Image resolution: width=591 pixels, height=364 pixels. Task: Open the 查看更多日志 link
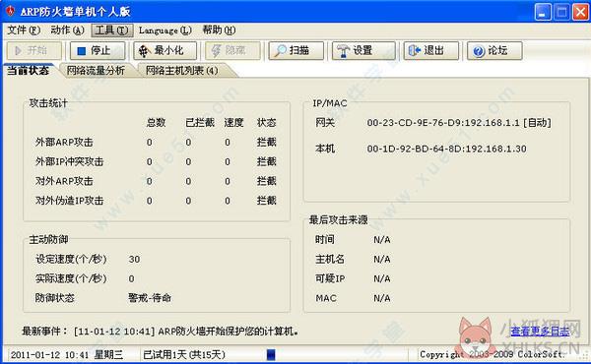tap(540, 332)
